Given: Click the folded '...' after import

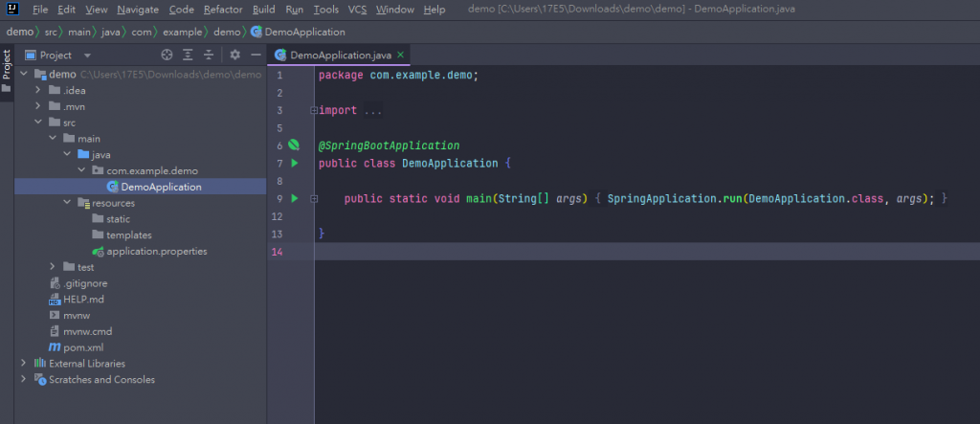Looking at the screenshot, I should point(373,111).
